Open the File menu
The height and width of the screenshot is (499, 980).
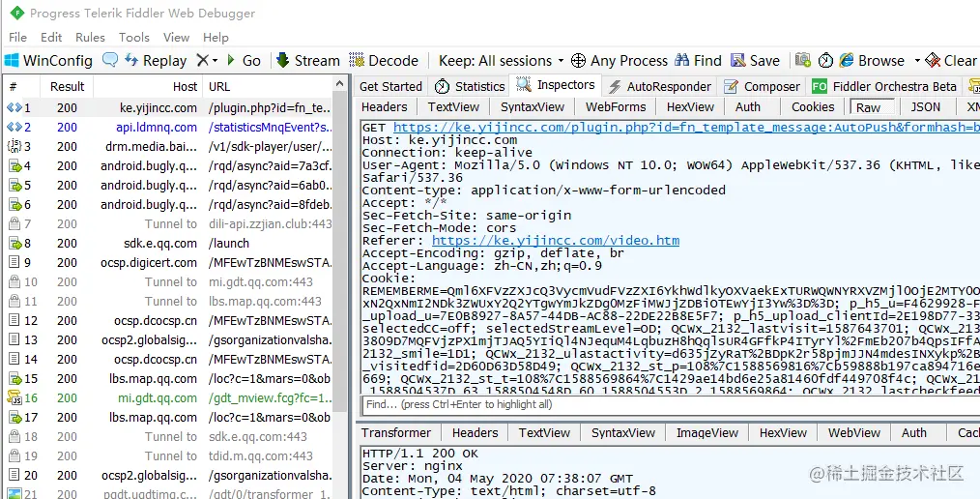[17, 38]
